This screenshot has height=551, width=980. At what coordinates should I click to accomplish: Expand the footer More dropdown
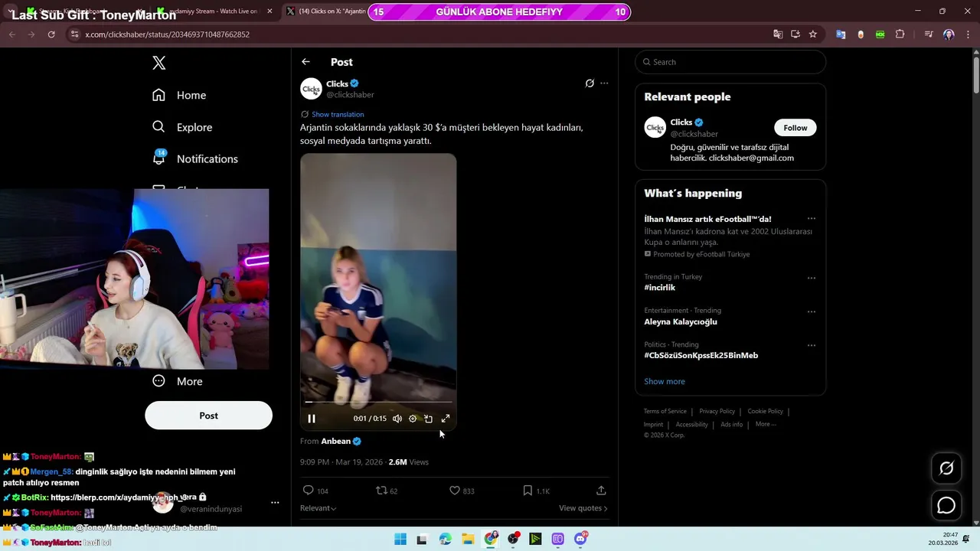(x=766, y=425)
